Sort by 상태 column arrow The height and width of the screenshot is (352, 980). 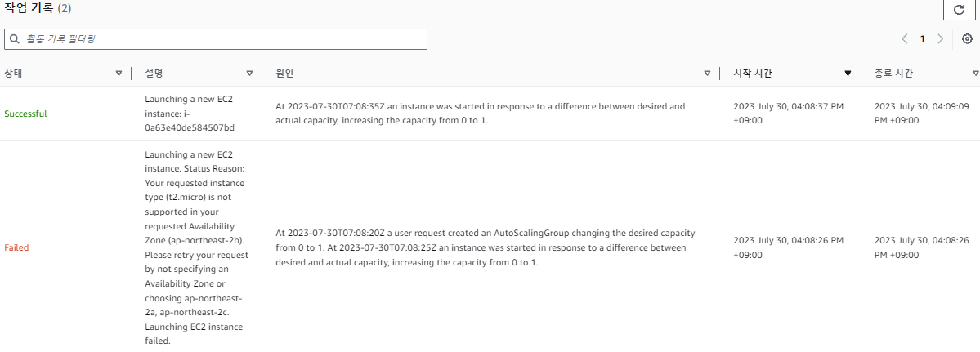coord(119,74)
